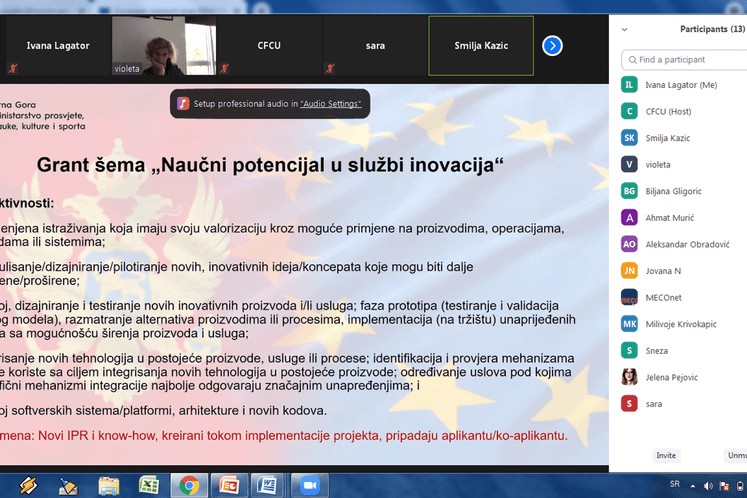The width and height of the screenshot is (747, 498).
Task: Select participant name Ivana Lagator (Me)
Action: (681, 85)
